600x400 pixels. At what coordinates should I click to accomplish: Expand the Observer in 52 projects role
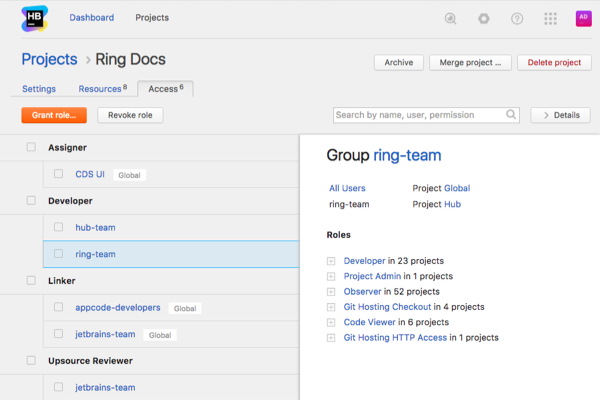[x=331, y=292]
